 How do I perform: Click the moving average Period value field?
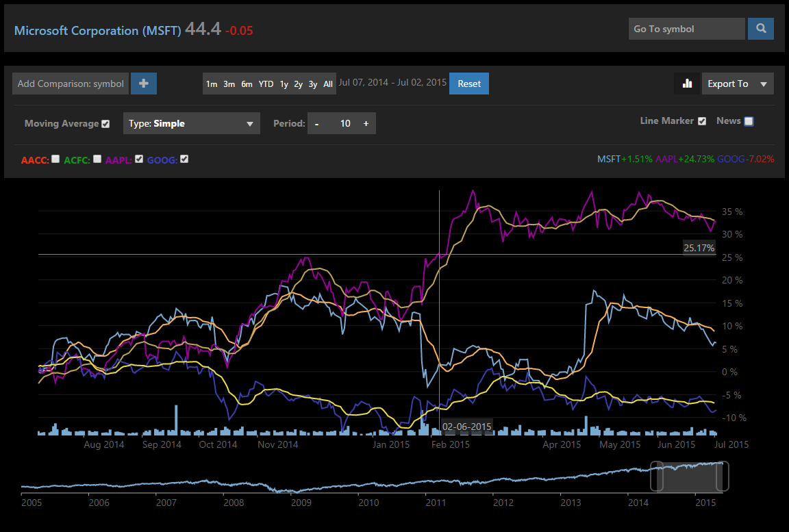(x=345, y=124)
